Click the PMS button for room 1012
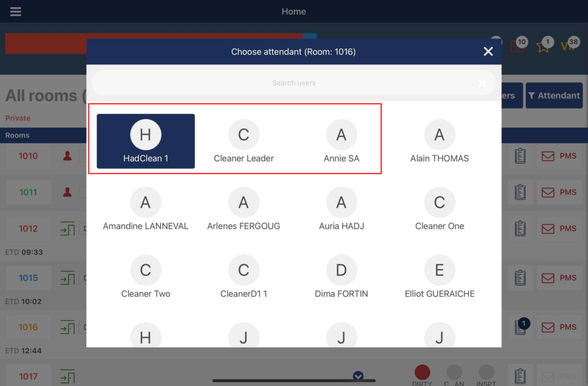Image resolution: width=588 pixels, height=386 pixels. [559, 229]
